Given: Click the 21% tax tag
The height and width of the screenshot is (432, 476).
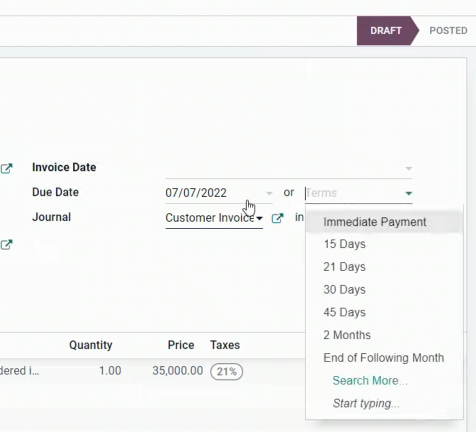Looking at the screenshot, I should click(x=227, y=371).
